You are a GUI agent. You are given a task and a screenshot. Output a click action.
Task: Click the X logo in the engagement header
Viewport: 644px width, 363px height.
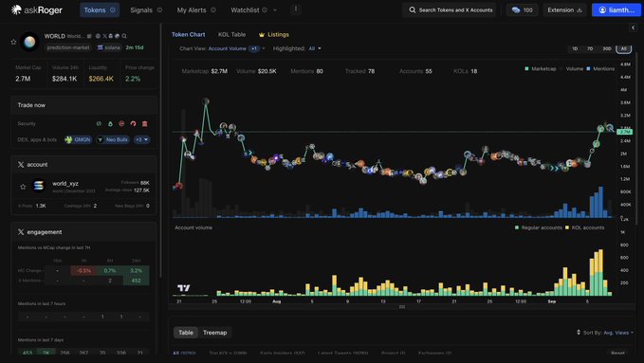[21, 232]
